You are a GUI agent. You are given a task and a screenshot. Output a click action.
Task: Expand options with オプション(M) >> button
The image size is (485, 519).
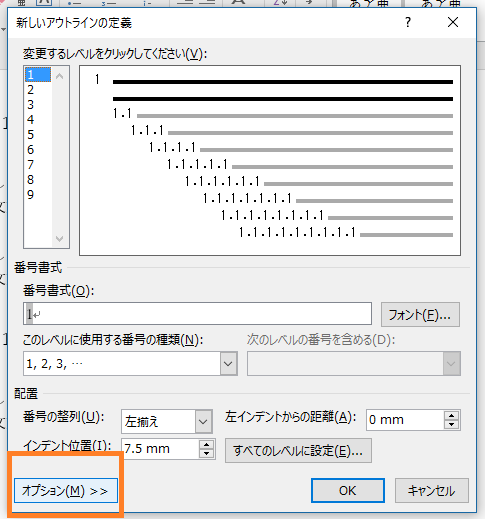pyautogui.click(x=66, y=490)
